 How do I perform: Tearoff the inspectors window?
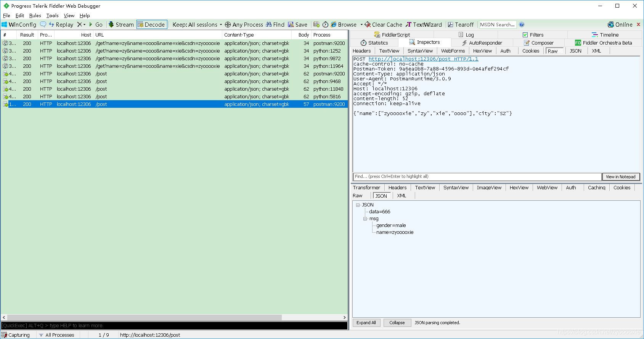point(461,24)
